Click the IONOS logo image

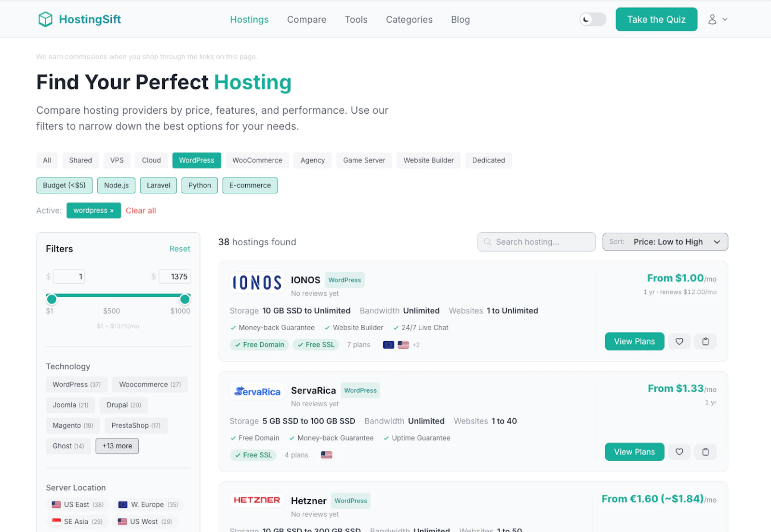click(x=257, y=282)
